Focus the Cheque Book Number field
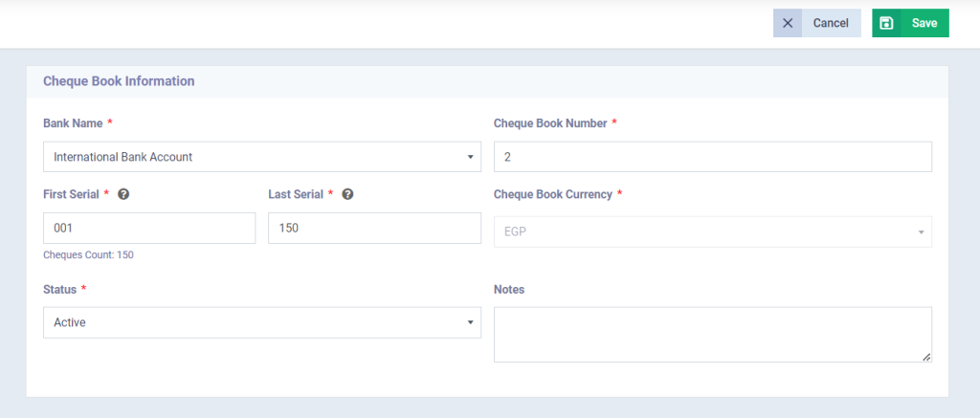The width and height of the screenshot is (980, 418). click(712, 157)
